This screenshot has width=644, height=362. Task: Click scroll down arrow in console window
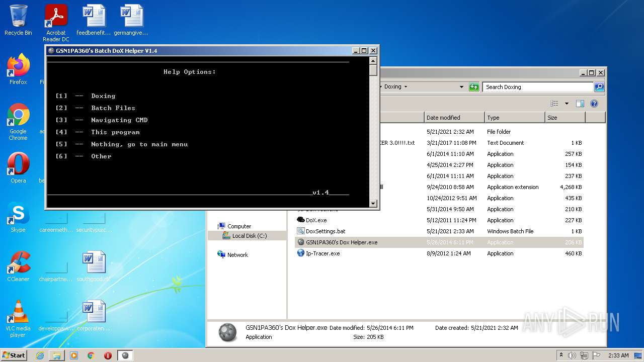coord(373,204)
